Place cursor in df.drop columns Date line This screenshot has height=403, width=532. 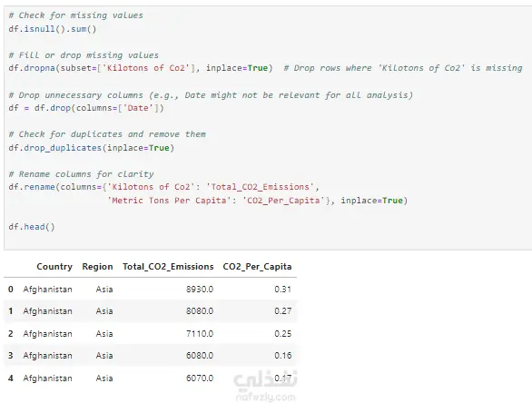click(86, 108)
